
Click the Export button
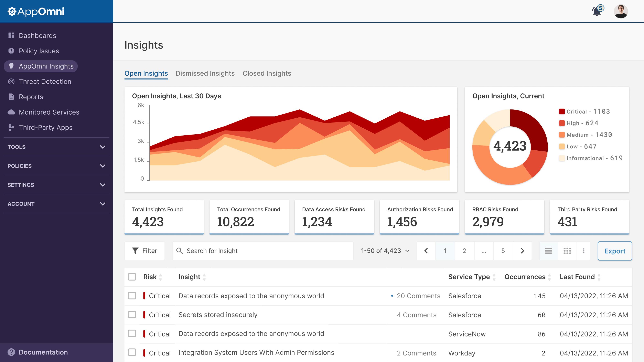coord(615,251)
